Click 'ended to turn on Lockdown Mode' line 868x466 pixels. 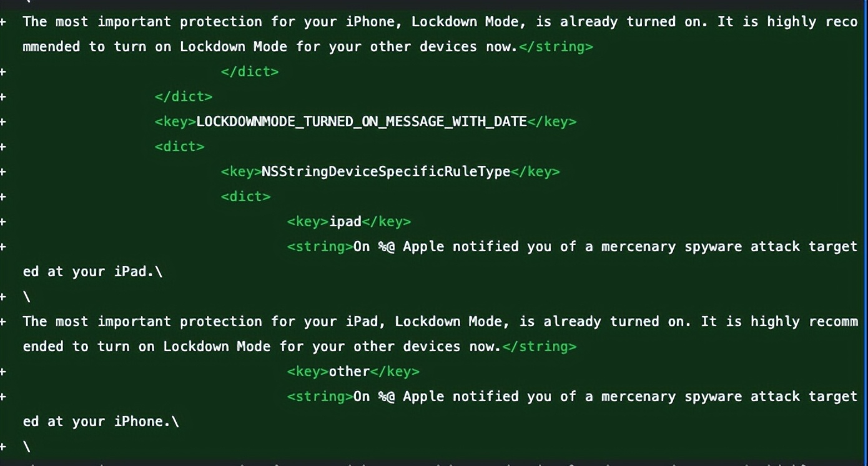click(300, 346)
